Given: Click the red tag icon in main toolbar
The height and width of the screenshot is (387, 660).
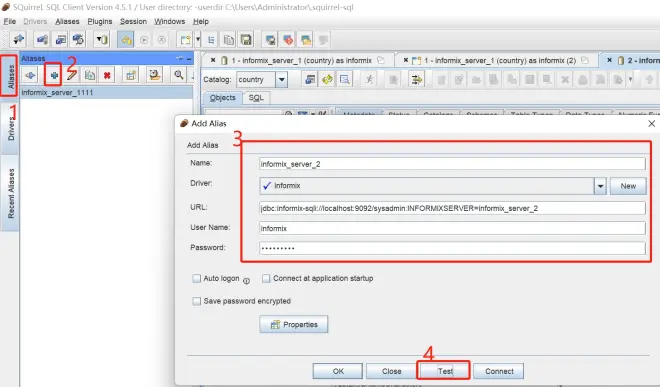Looking at the screenshot, I should [x=288, y=40].
